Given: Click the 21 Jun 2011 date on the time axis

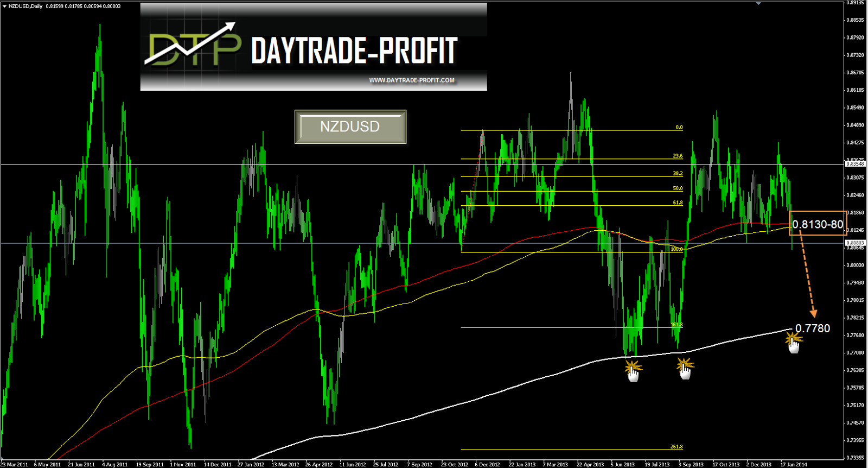Looking at the screenshot, I should click(x=81, y=465).
